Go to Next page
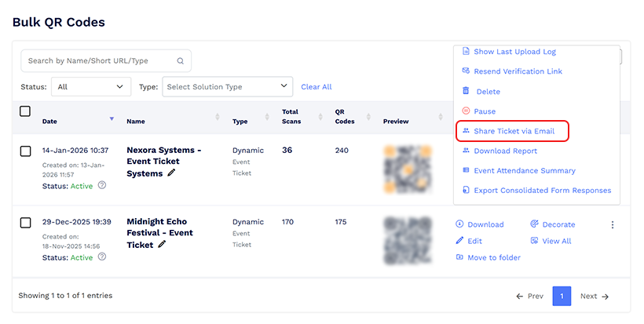 (x=595, y=296)
